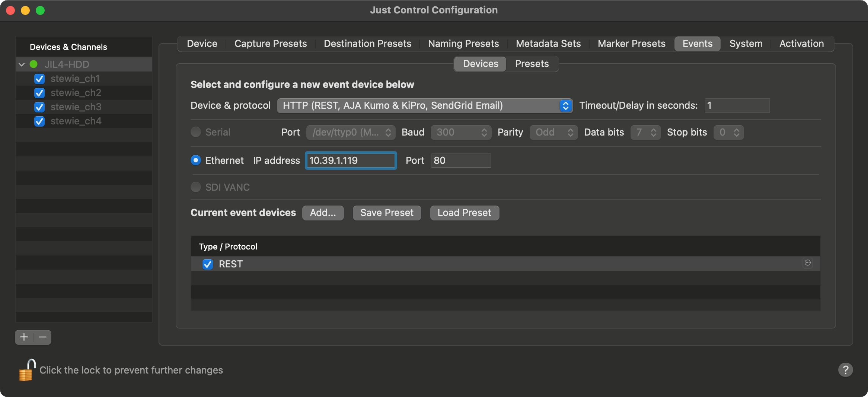Add a device with the plus button
The width and height of the screenshot is (868, 397).
pos(24,337)
